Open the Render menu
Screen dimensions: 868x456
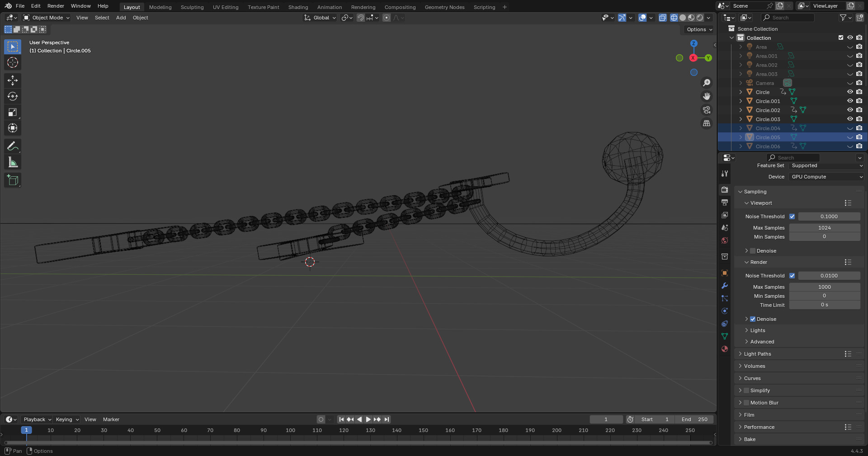[56, 6]
